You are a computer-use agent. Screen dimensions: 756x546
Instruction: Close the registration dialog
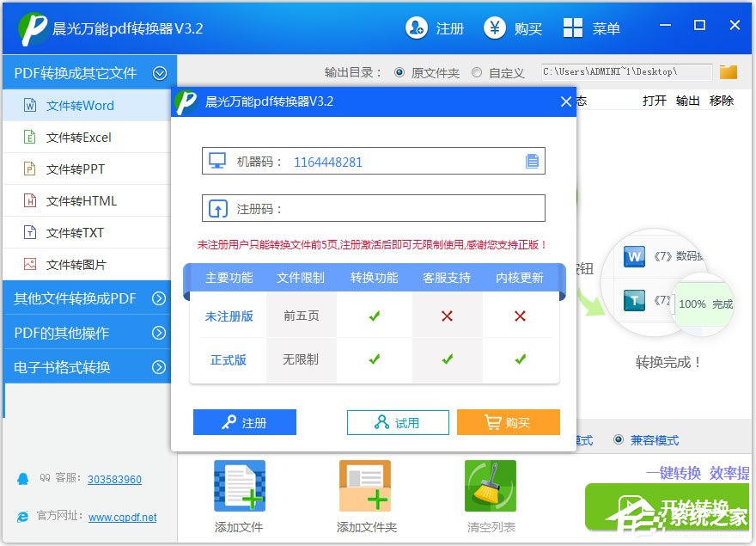[566, 101]
